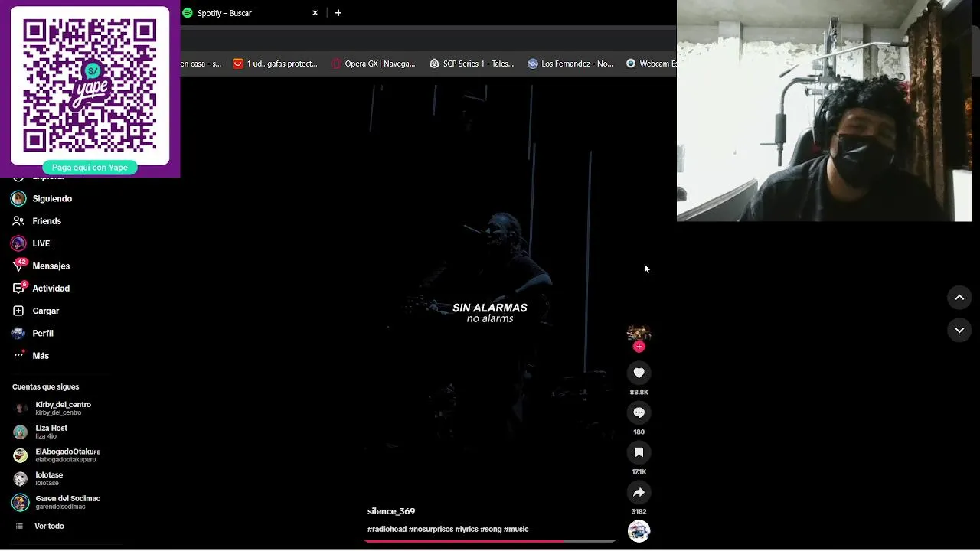980x551 pixels.
Task: Click the ElAbogadoOtakupe avatar
Action: [21, 456]
